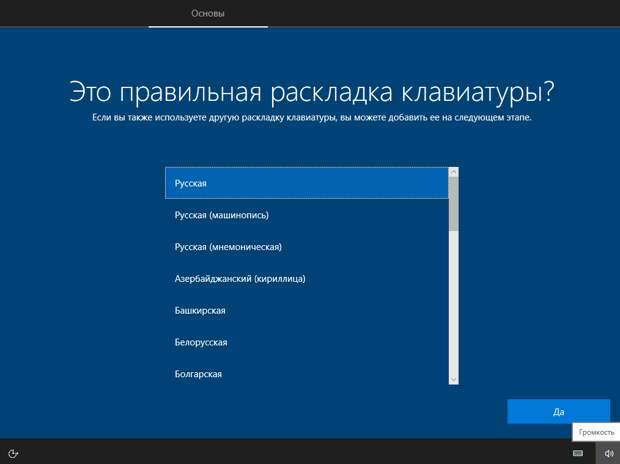Viewport: 620px width, 464px height.
Task: Click the list scrollbar up arrow
Action: [454, 172]
